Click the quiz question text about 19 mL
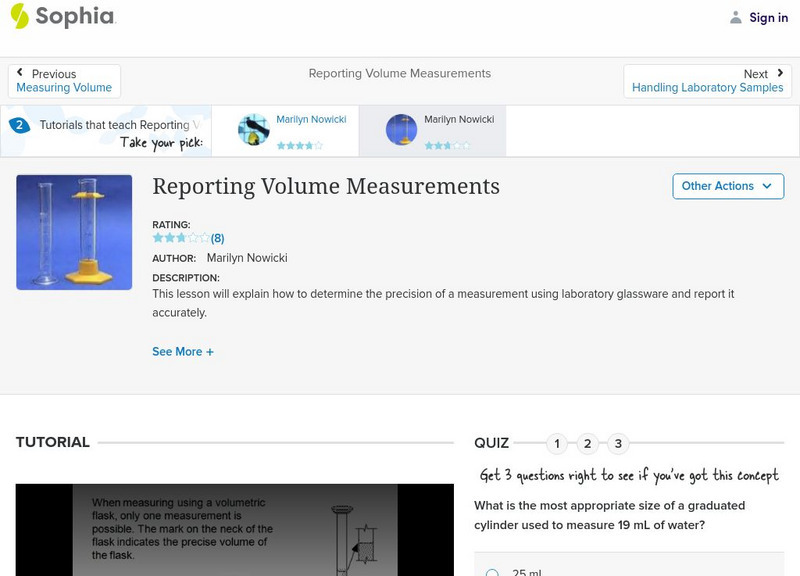Screen dimensions: 800x576 [x=609, y=515]
